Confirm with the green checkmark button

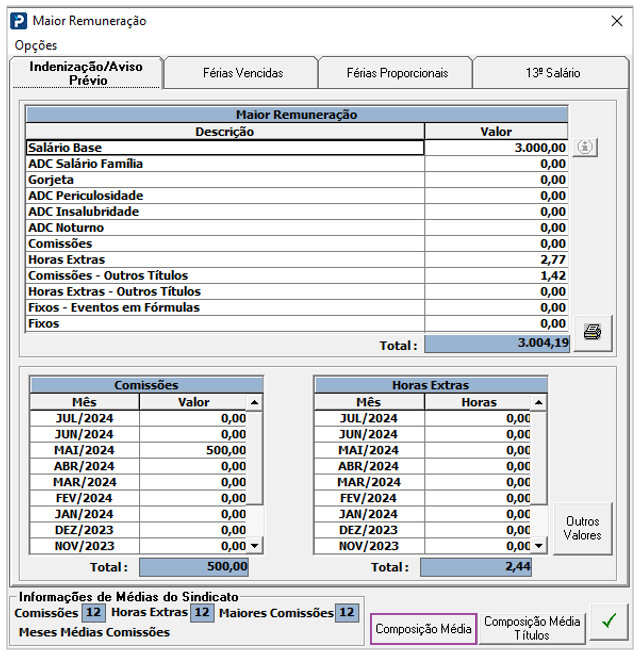click(607, 622)
